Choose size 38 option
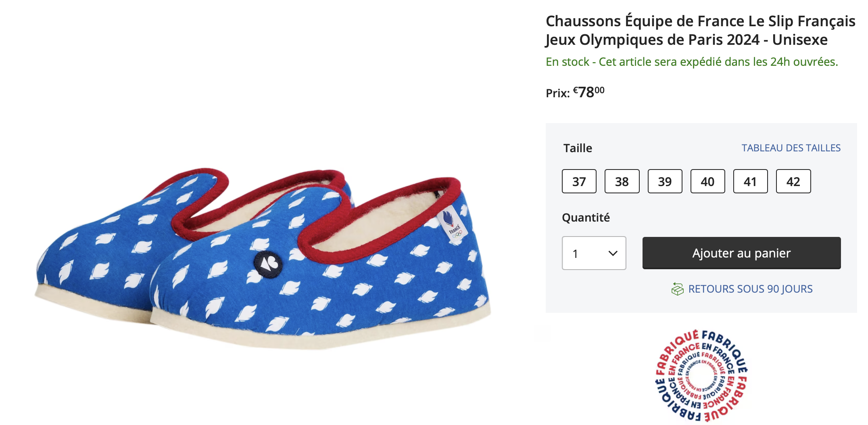The width and height of the screenshot is (868, 425). [x=622, y=182]
